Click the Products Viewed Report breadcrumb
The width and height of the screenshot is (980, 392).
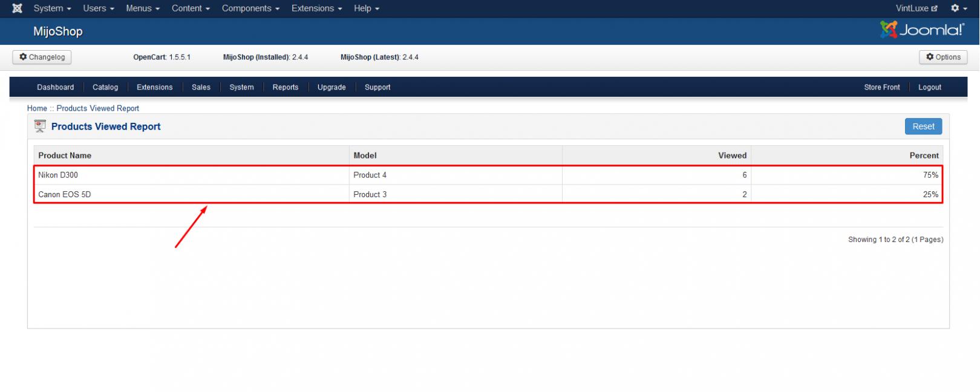pos(98,108)
